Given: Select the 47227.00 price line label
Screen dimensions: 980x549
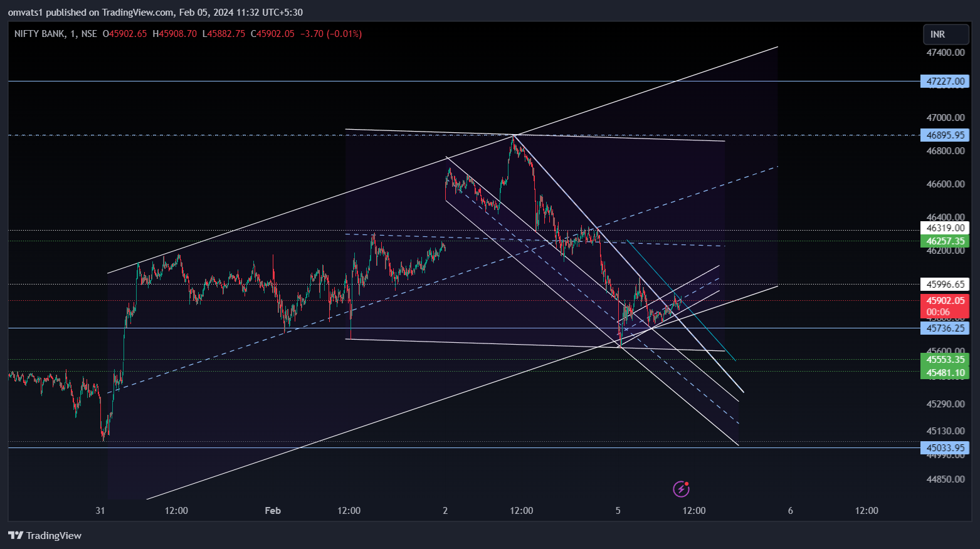Looking at the screenshot, I should click(x=945, y=81).
